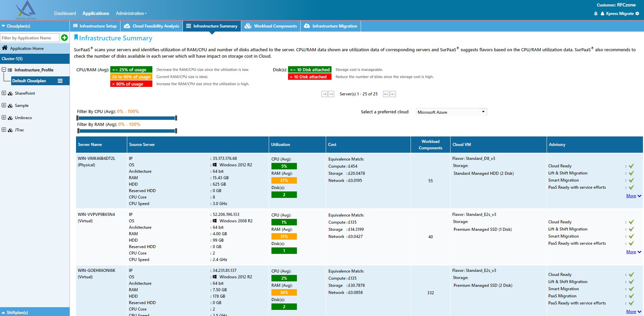
Task: Click the Umbraco application icon
Action: click(11, 118)
